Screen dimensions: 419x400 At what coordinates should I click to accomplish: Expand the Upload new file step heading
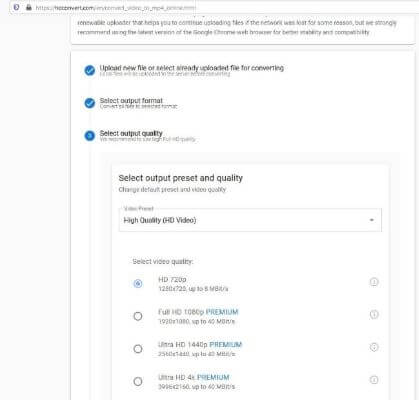pyautogui.click(x=192, y=68)
